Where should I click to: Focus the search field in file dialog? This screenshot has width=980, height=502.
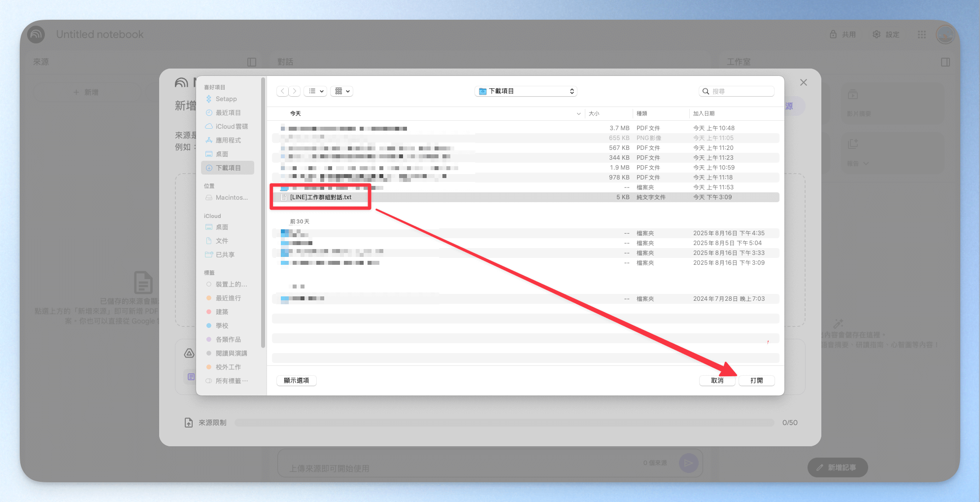tap(737, 91)
